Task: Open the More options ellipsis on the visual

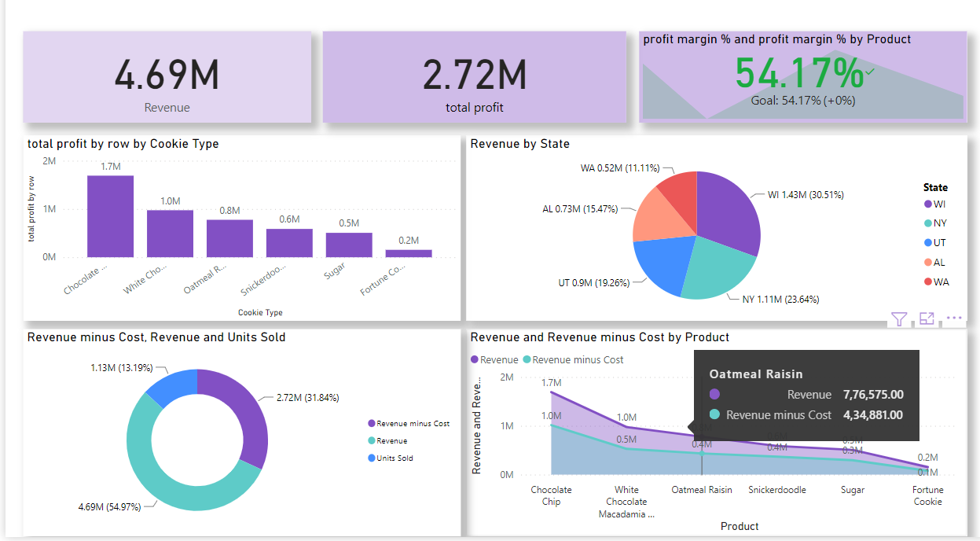Action: pos(954,318)
